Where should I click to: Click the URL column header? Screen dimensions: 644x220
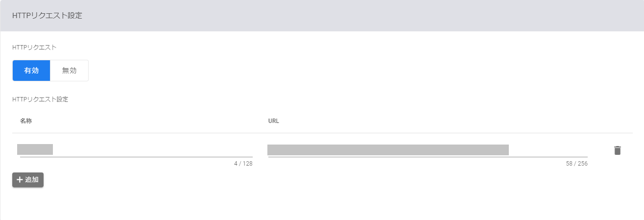tap(273, 121)
